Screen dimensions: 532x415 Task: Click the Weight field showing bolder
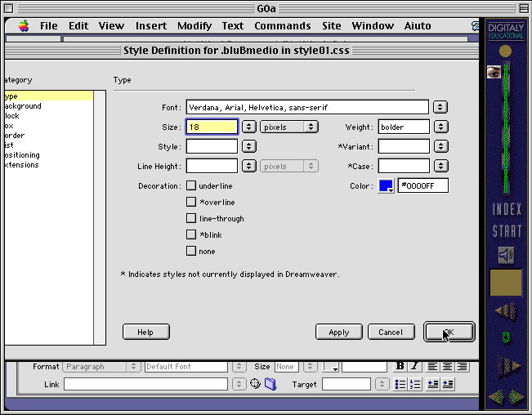[404, 127]
